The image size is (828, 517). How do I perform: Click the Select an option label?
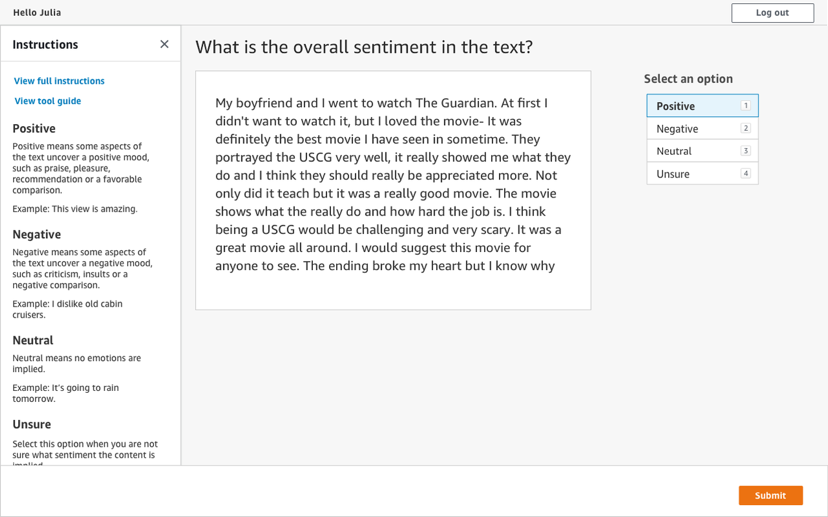[x=688, y=79]
